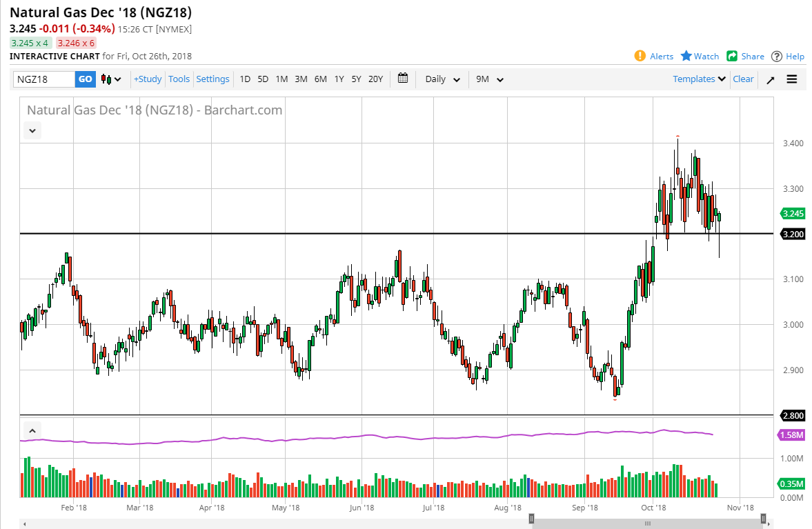
Task: Expand the Templates dropdown
Action: (699, 79)
